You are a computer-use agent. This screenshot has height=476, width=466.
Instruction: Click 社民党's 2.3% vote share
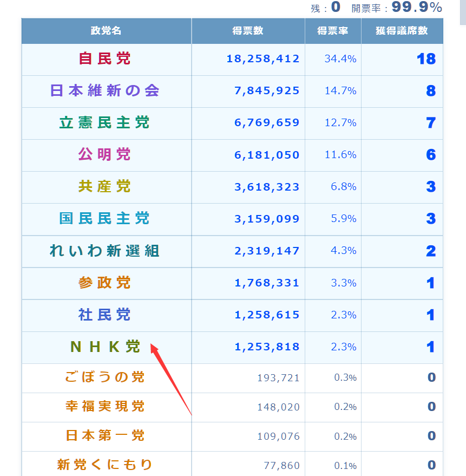pos(344,315)
